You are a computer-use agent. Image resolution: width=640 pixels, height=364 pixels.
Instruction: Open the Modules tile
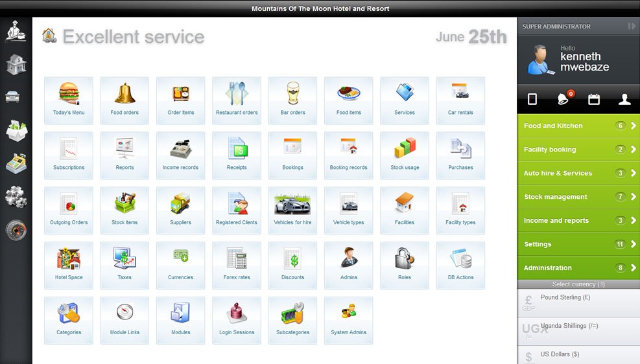(180, 321)
